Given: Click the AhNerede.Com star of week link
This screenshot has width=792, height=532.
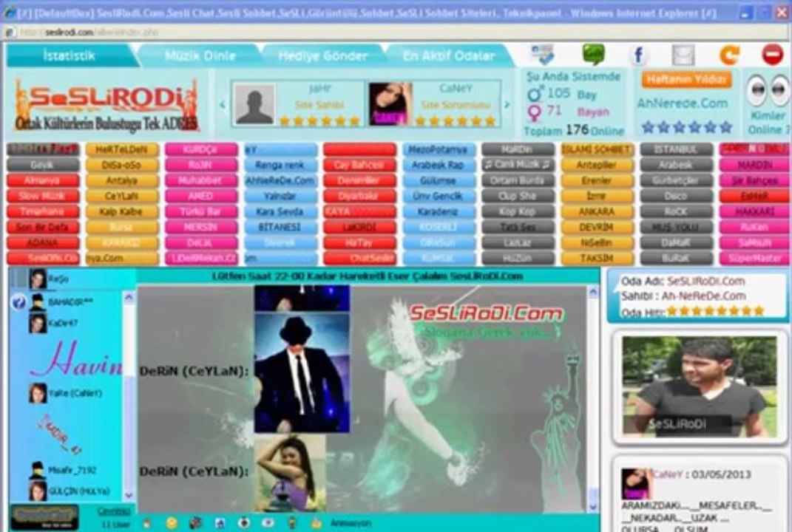Looking at the screenshot, I should tap(682, 103).
